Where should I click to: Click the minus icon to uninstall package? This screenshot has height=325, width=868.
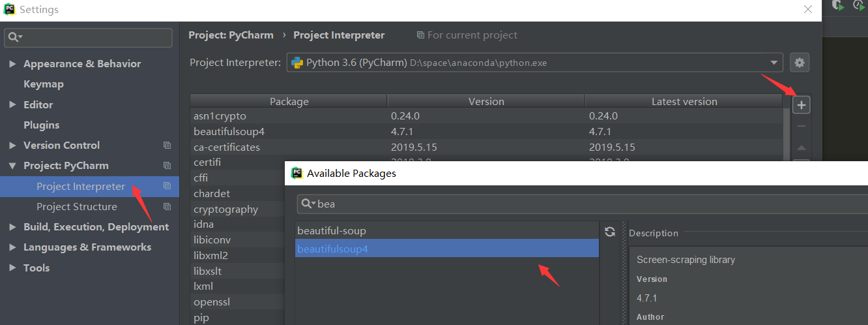[801, 126]
